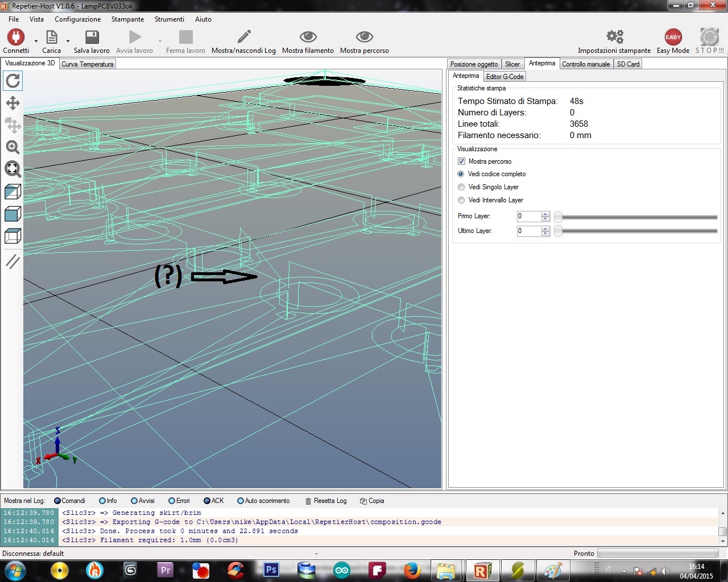Switch to top view cube icon
Image resolution: width=728 pixels, height=582 pixels.
[x=13, y=236]
